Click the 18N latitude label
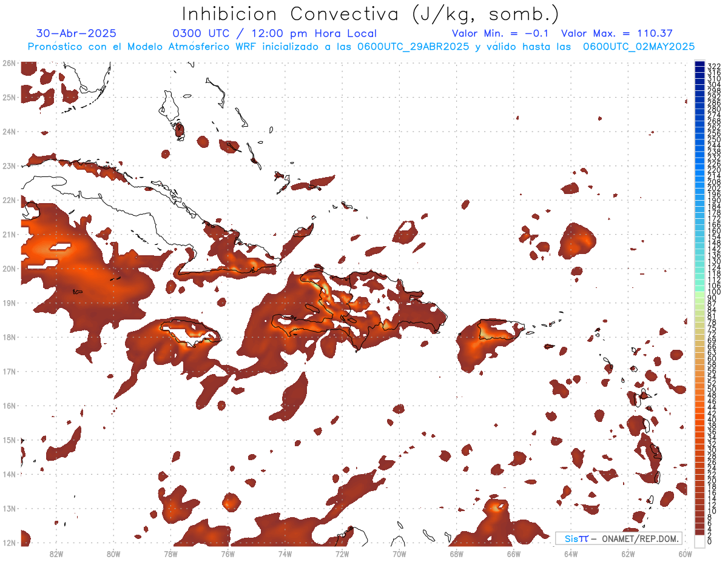This screenshot has width=728, height=562. (8, 337)
